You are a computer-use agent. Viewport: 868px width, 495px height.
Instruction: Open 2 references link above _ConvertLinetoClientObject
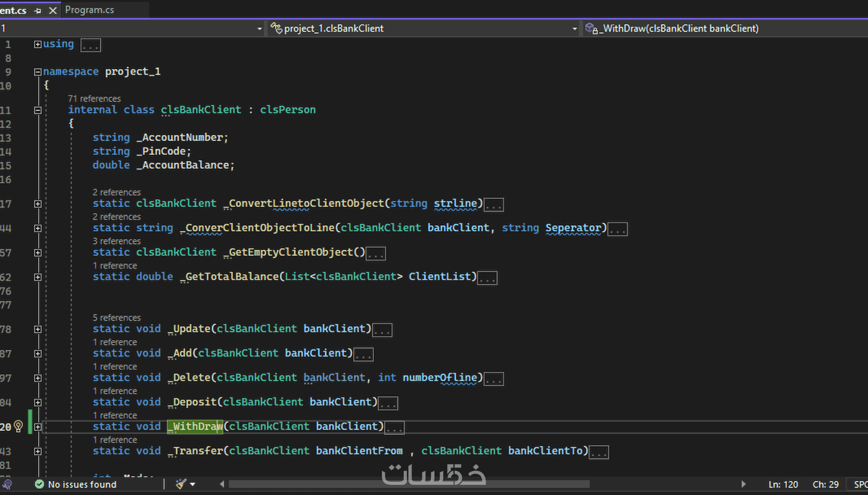116,192
